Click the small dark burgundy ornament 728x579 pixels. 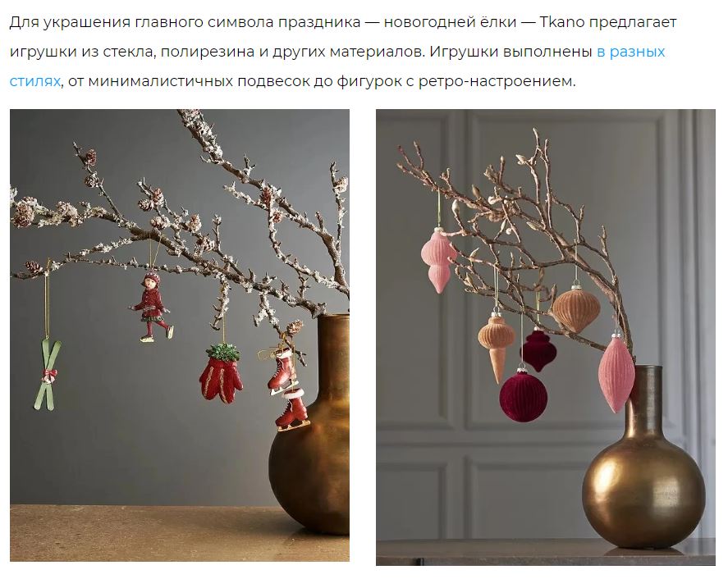click(x=538, y=350)
